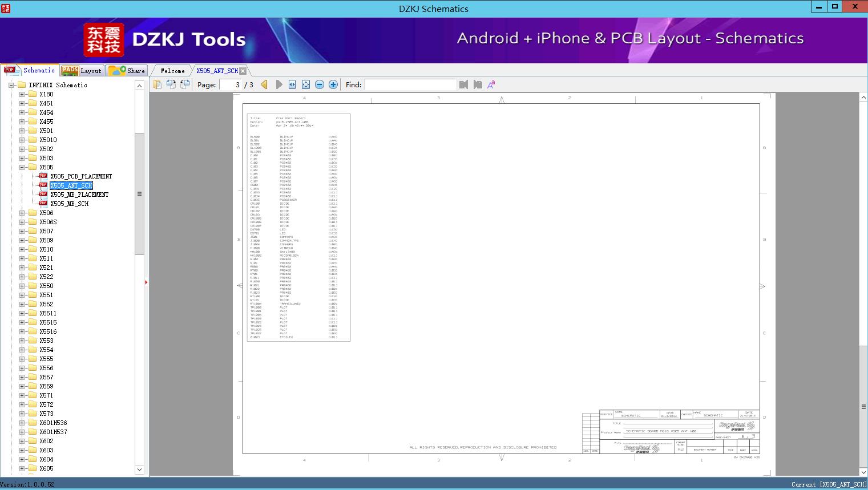Expand the X522 folder
The height and width of the screenshot is (490, 868).
(22, 277)
